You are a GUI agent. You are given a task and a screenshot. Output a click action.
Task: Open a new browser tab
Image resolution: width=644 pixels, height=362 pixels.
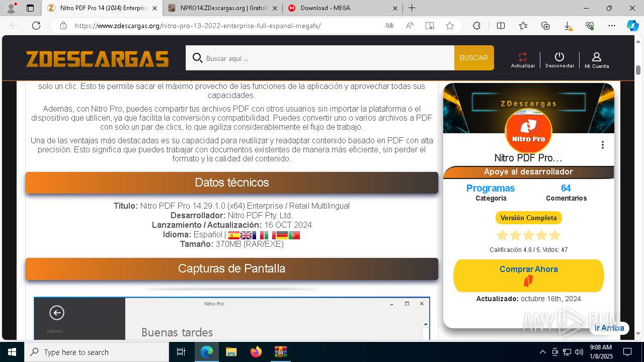(x=412, y=8)
